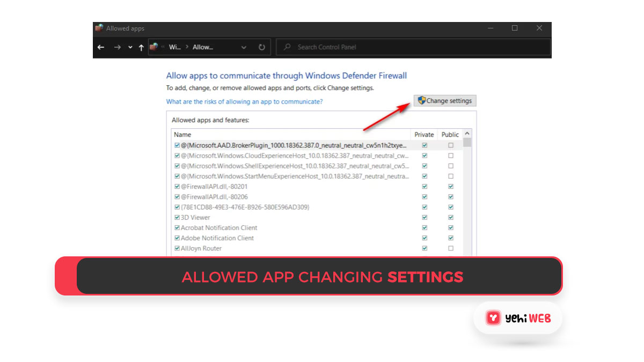Enable the AllJoyn Router Public checkbox

click(451, 248)
